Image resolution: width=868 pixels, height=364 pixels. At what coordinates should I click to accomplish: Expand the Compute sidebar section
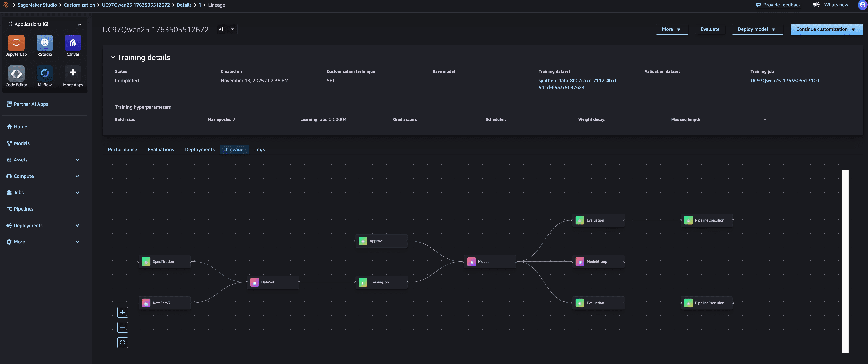point(77,177)
